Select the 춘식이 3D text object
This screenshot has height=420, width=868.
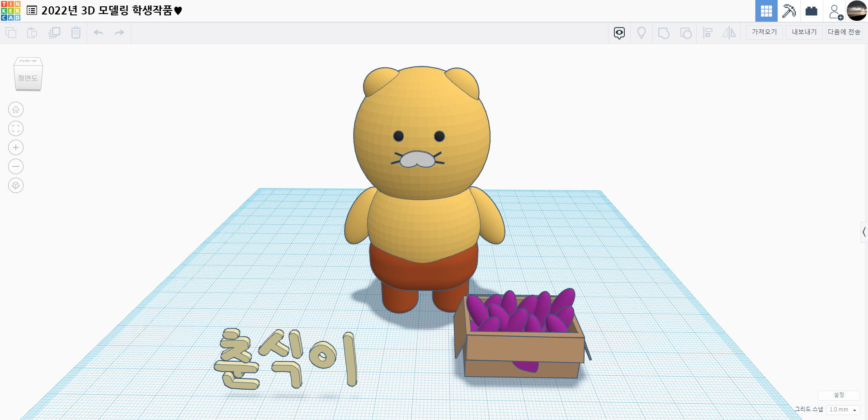click(286, 359)
